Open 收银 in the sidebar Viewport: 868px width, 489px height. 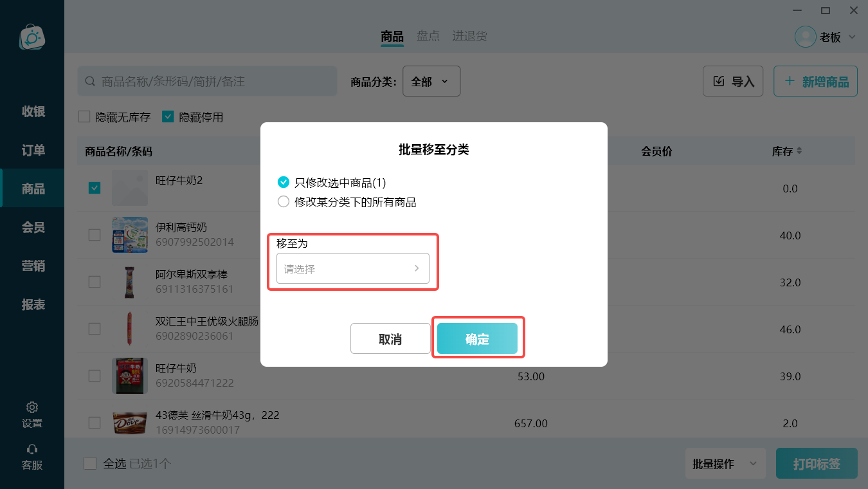[x=33, y=111]
